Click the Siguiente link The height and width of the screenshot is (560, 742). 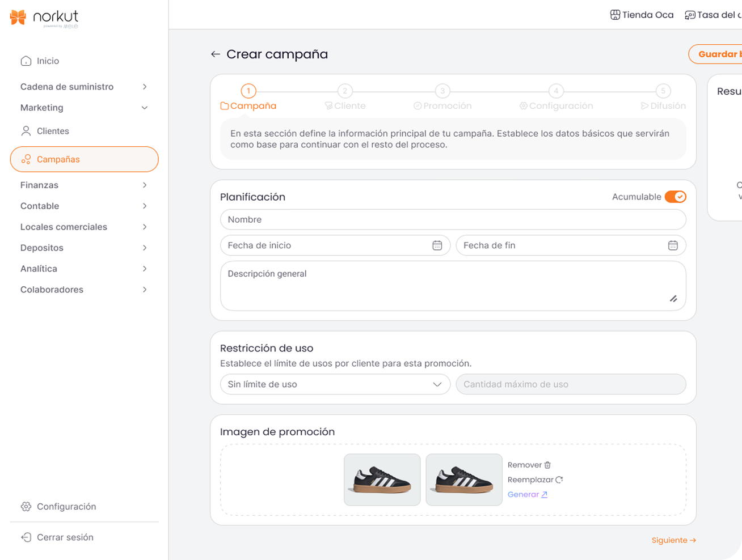[x=673, y=540]
